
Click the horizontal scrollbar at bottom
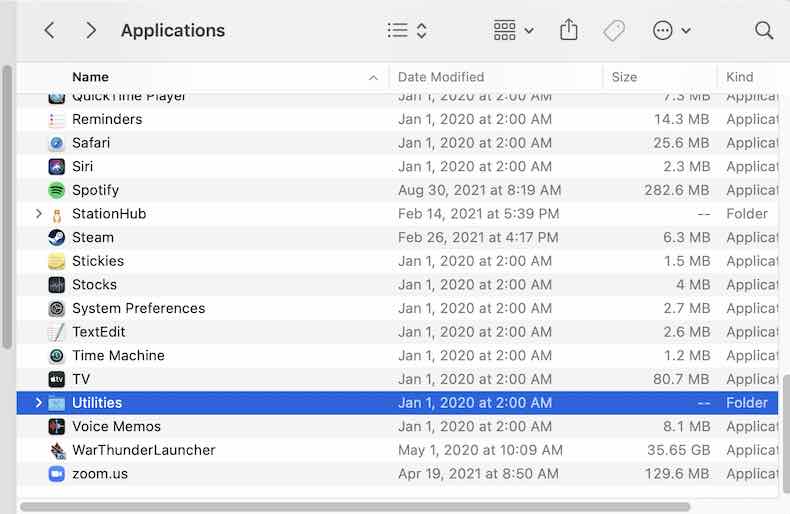pos(355,507)
